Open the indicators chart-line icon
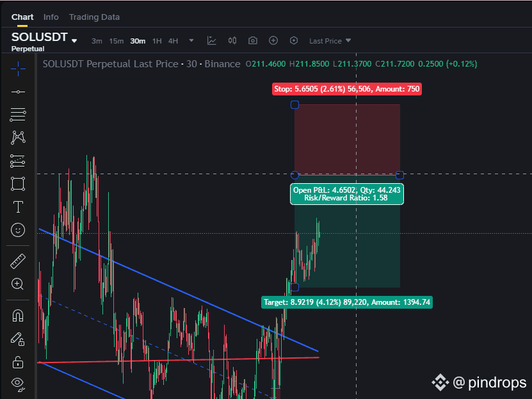 pyautogui.click(x=212, y=41)
